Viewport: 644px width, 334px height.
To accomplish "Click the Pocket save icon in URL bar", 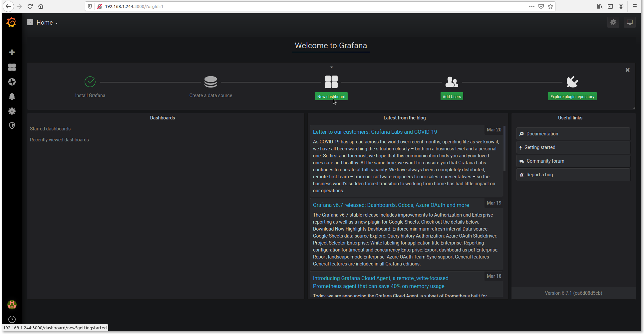I will [x=541, y=6].
